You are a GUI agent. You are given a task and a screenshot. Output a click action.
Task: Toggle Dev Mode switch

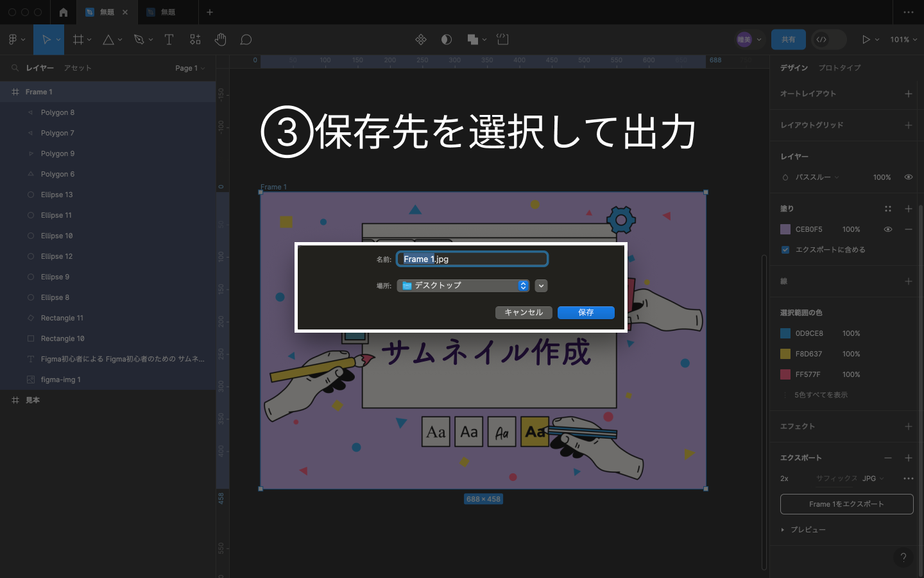828,40
